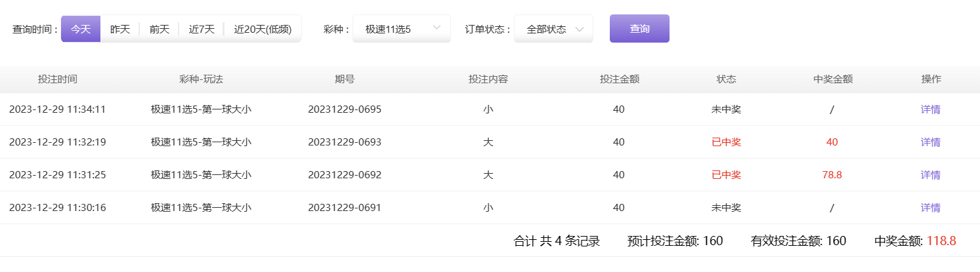Choose the 近20天(低频) time range

pyautogui.click(x=263, y=29)
